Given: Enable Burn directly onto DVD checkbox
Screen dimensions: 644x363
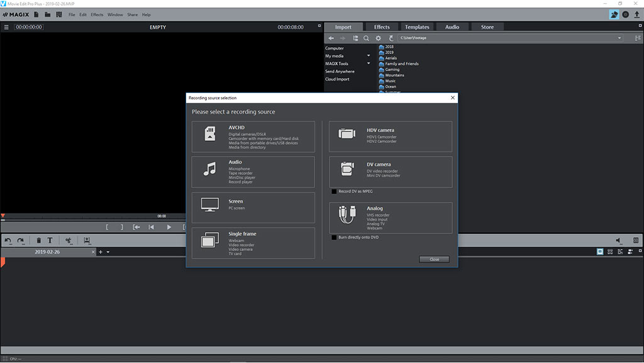Looking at the screenshot, I should 334,237.
